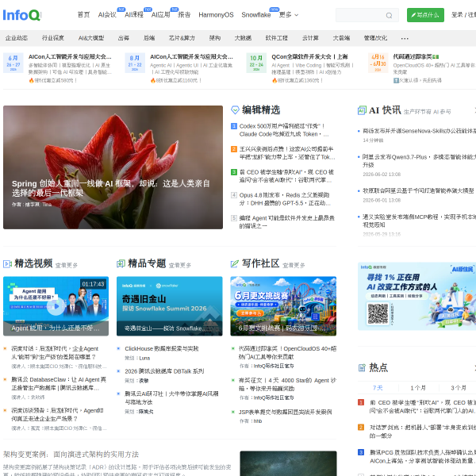The image size is (476, 476).
Task: Click the green 写点什么 button
Action: point(425,15)
